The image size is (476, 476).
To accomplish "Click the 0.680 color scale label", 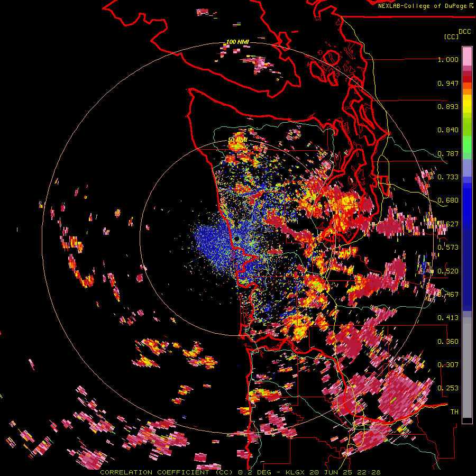I will 448,200.
